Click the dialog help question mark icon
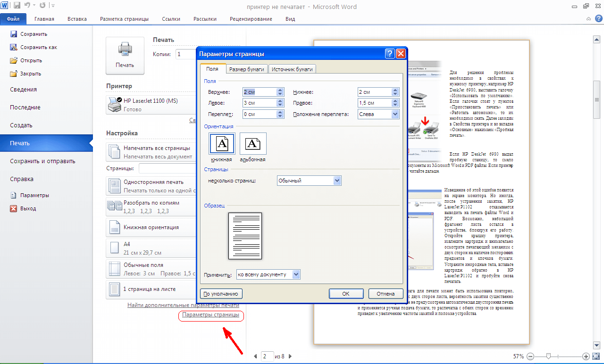Viewport: 604px width, 364px height. pyautogui.click(x=390, y=54)
